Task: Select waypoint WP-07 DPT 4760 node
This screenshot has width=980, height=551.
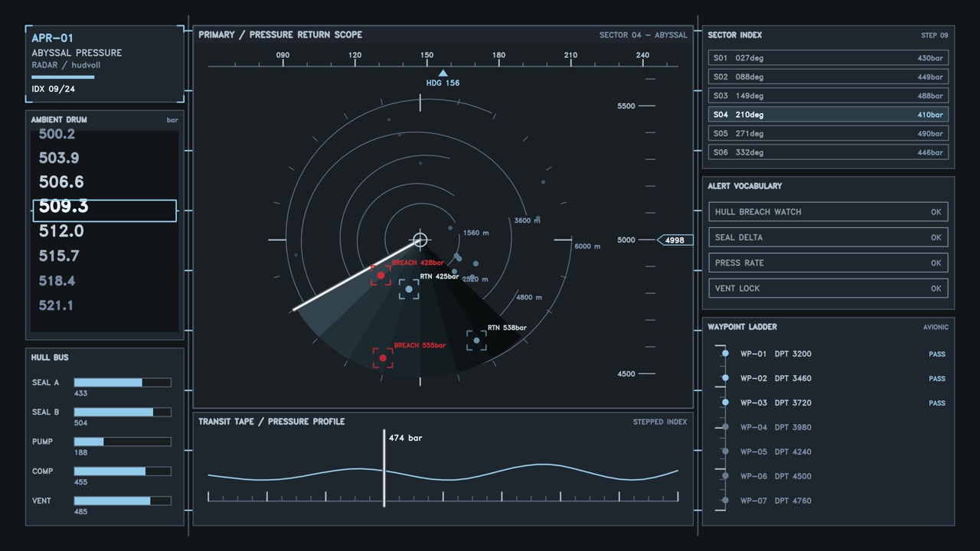Action: pyautogui.click(x=725, y=500)
